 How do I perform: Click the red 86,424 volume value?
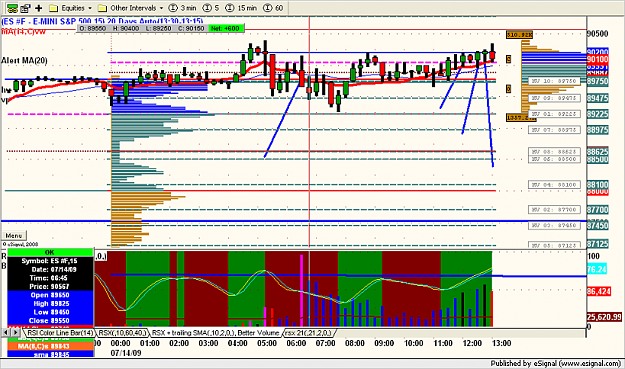click(x=599, y=291)
